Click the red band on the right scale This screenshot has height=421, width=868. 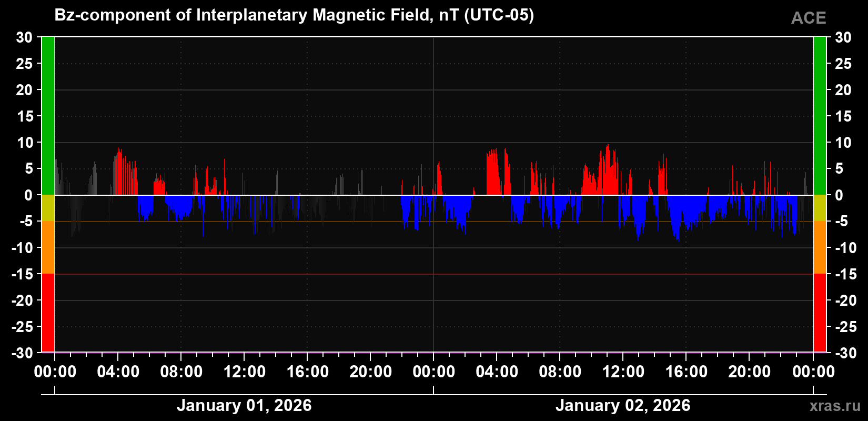pos(820,313)
